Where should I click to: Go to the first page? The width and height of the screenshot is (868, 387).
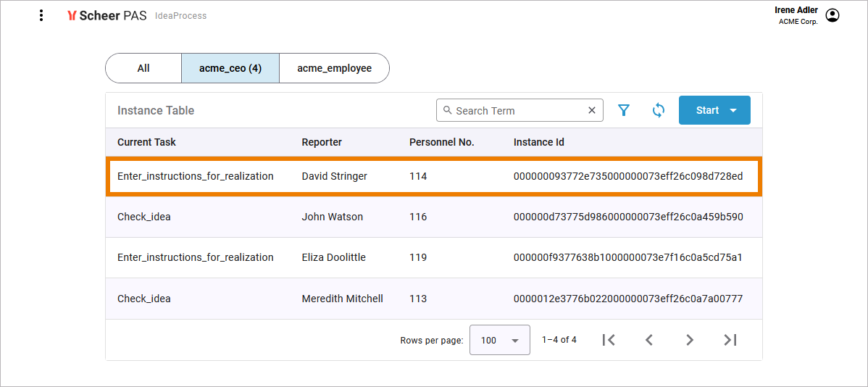coord(609,340)
